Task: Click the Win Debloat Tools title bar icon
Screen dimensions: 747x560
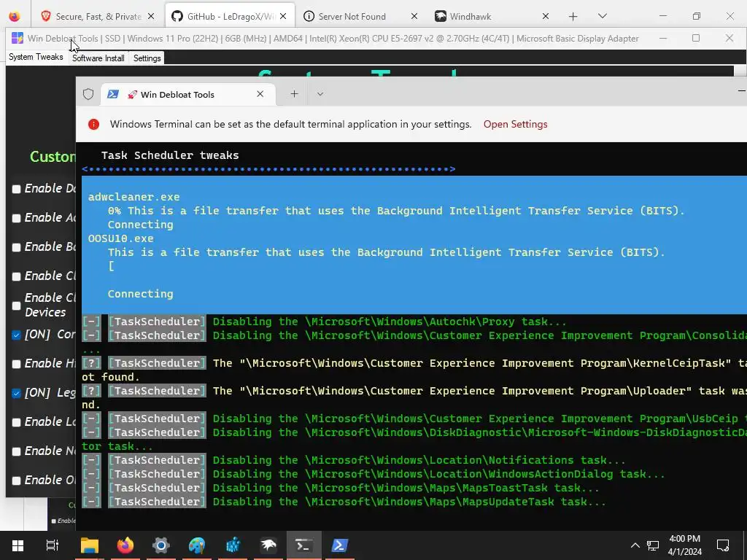Action: [18, 38]
